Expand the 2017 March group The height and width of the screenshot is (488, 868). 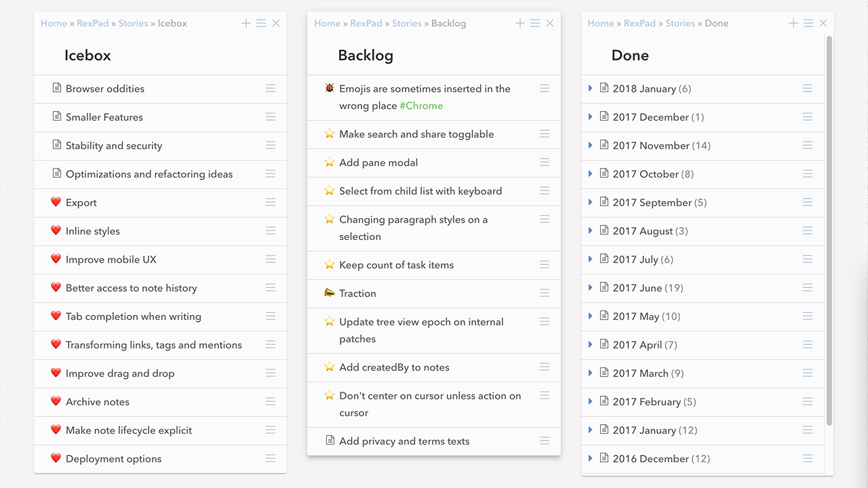pos(591,373)
